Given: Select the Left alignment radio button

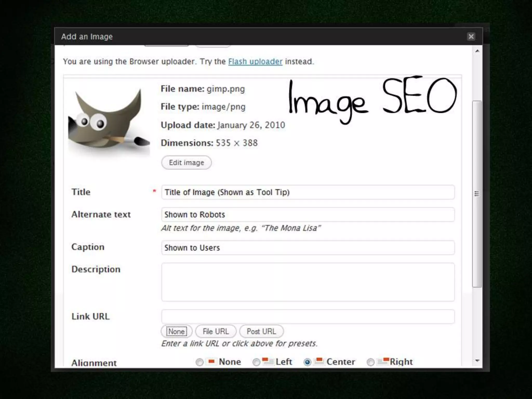Looking at the screenshot, I should pyautogui.click(x=256, y=362).
